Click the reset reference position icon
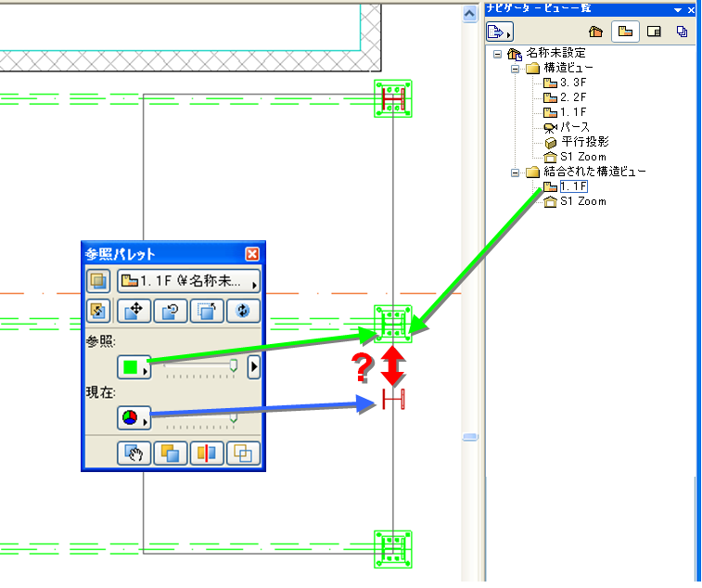The image size is (702, 588). pyautogui.click(x=207, y=311)
